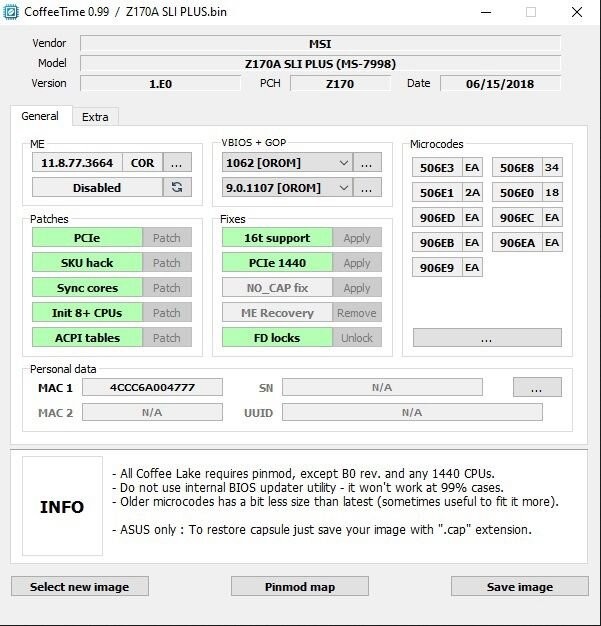This screenshot has height=626, width=601.
Task: Click the MAC 2 N/A field
Action: click(x=152, y=412)
